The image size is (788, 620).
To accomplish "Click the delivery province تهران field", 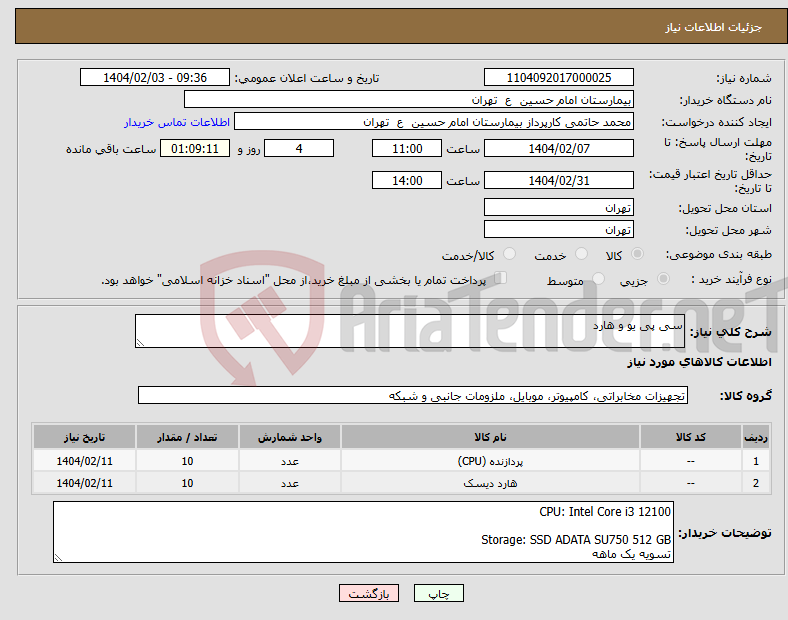I will (558, 207).
